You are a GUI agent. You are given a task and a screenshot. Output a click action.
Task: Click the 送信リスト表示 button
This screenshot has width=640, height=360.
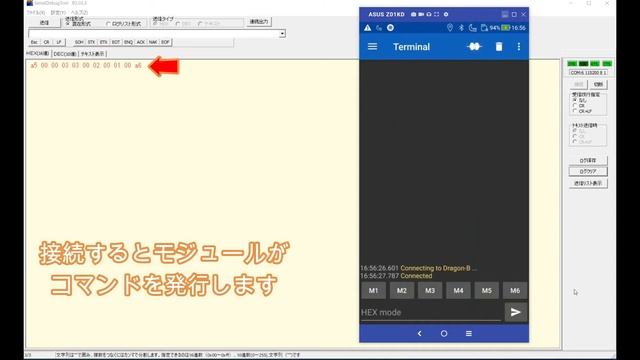588,183
